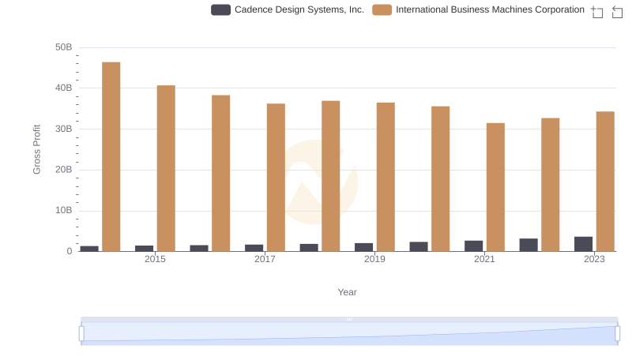Image resolution: width=632 pixels, height=364 pixels.
Task: Click the tallest IBM bar for 2014
Action: click(111, 156)
